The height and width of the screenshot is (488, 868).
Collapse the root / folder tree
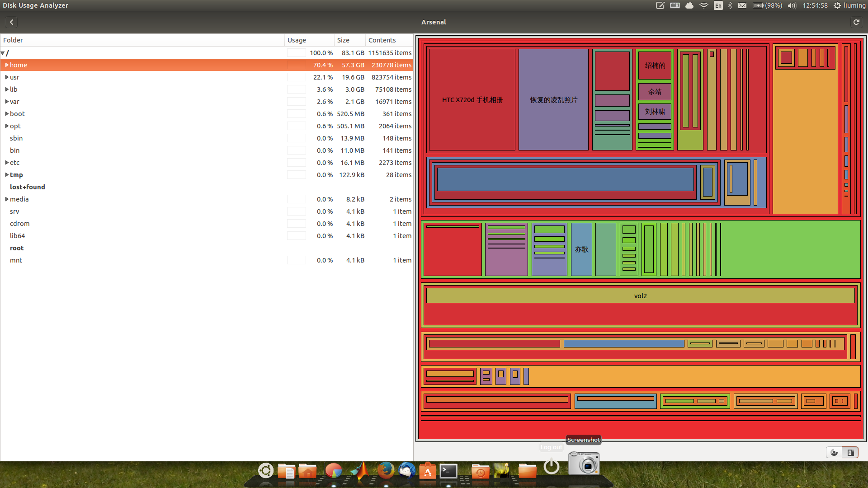click(x=3, y=53)
